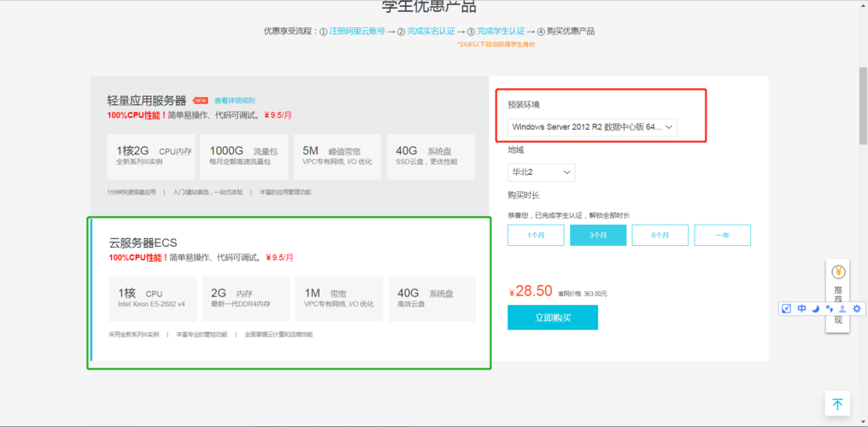Open the 完成学生认证 link
Image resolution: width=868 pixels, height=427 pixels.
pyautogui.click(x=501, y=32)
